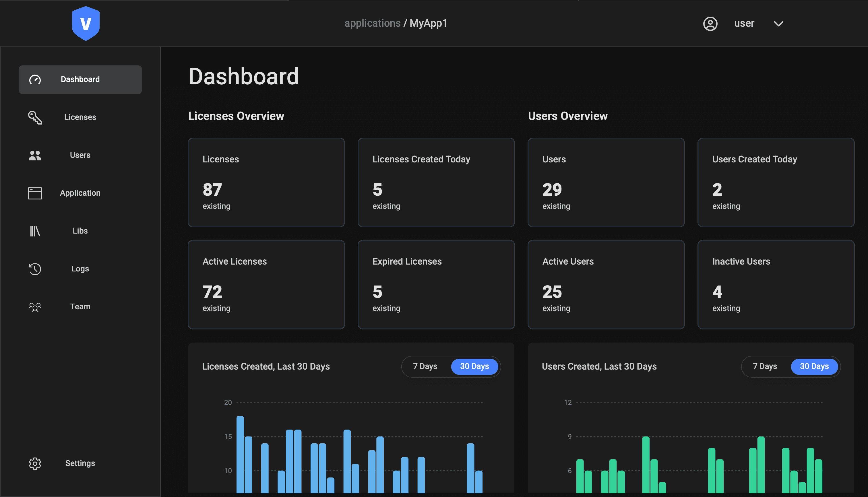
Task: Click the Settings gear icon
Action: click(34, 463)
